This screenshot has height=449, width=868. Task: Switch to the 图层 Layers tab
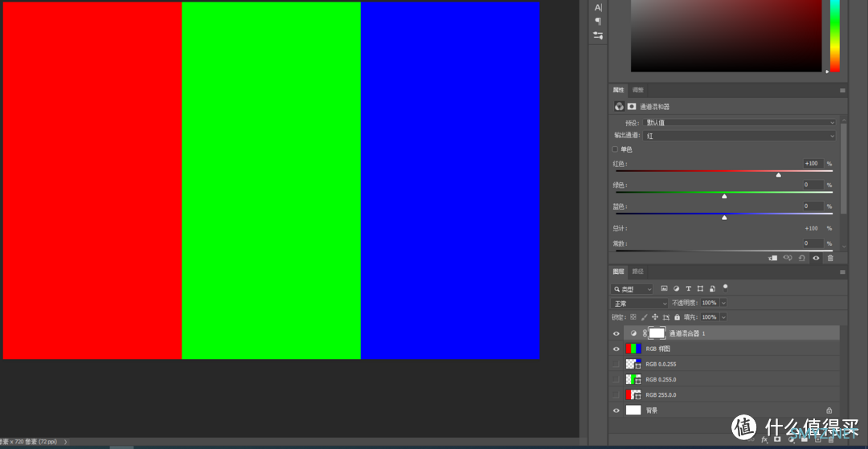[618, 271]
